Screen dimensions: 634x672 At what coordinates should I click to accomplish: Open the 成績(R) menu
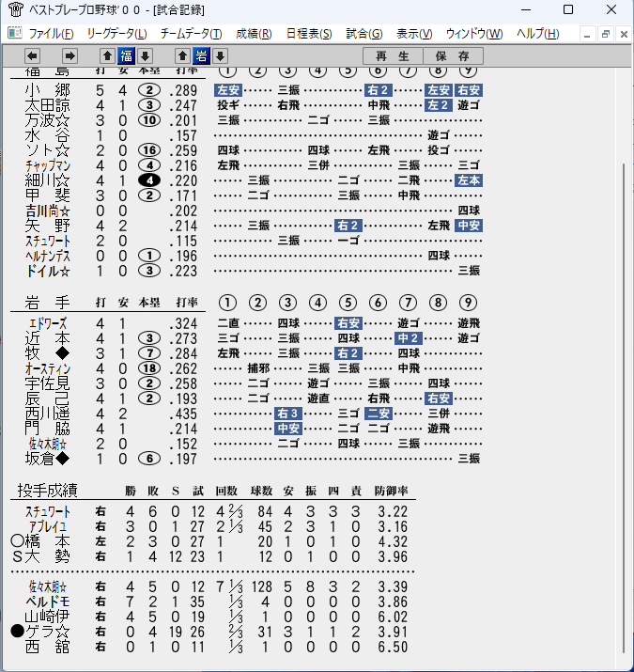point(254,34)
